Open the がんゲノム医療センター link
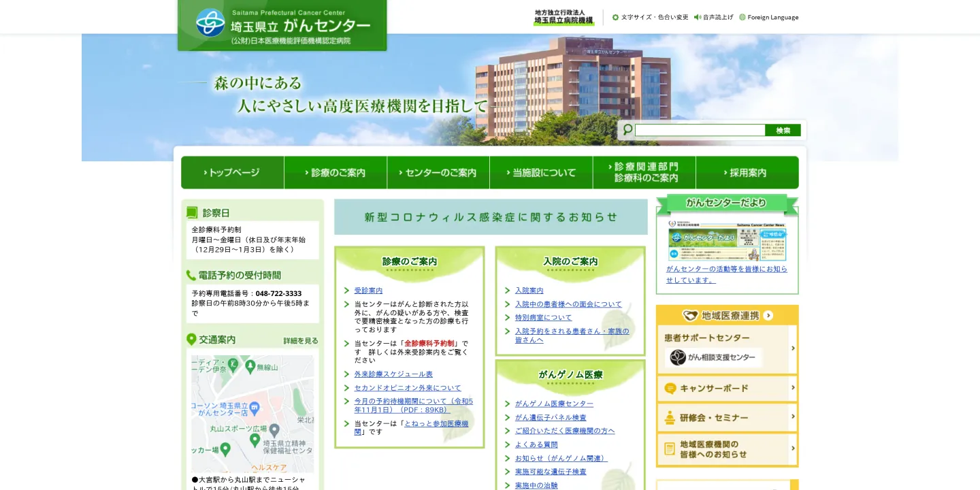Screen dimensions: 980x490 pyautogui.click(x=554, y=404)
